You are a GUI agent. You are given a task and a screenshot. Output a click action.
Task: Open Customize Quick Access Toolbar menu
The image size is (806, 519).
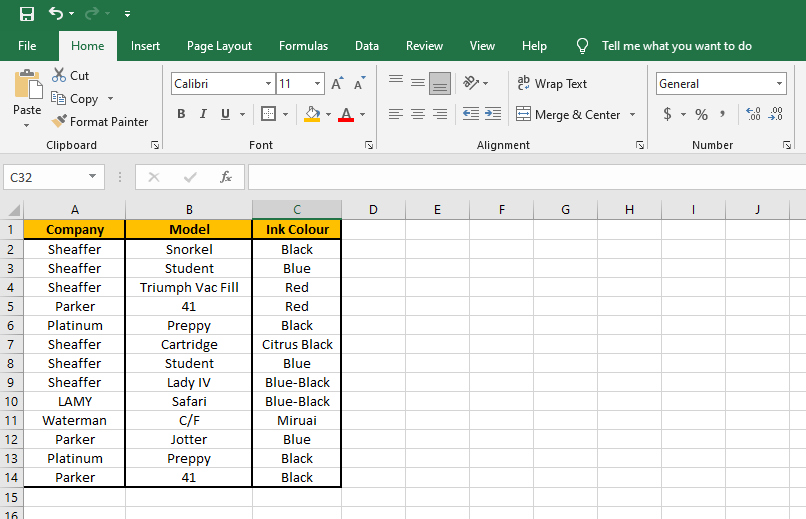point(127,14)
